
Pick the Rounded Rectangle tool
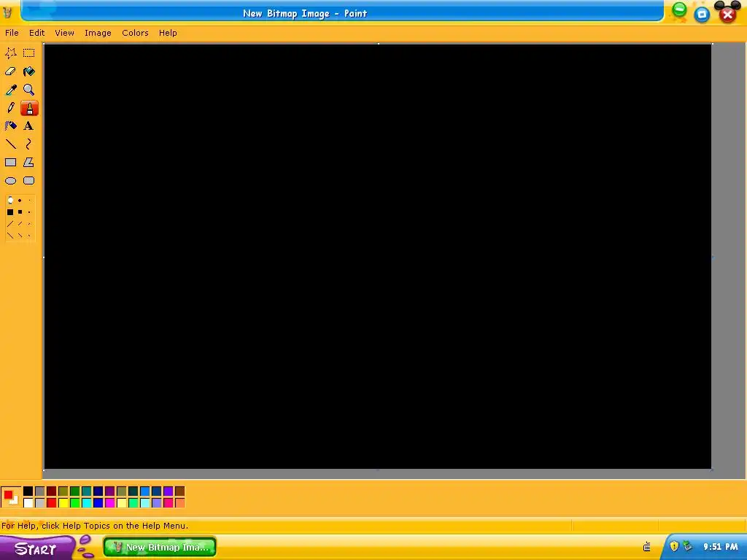point(29,181)
